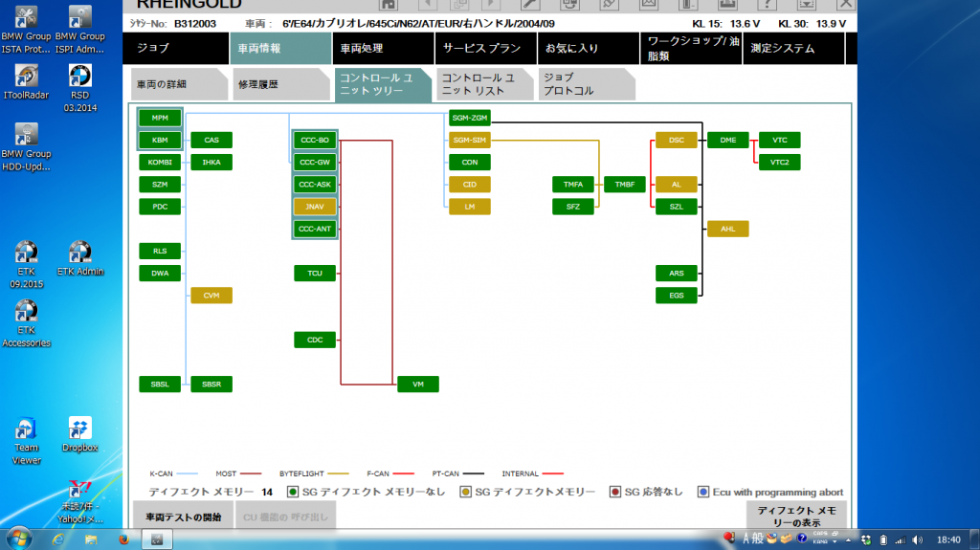
Task: Open Internet Explorer from taskbar
Action: click(58, 539)
